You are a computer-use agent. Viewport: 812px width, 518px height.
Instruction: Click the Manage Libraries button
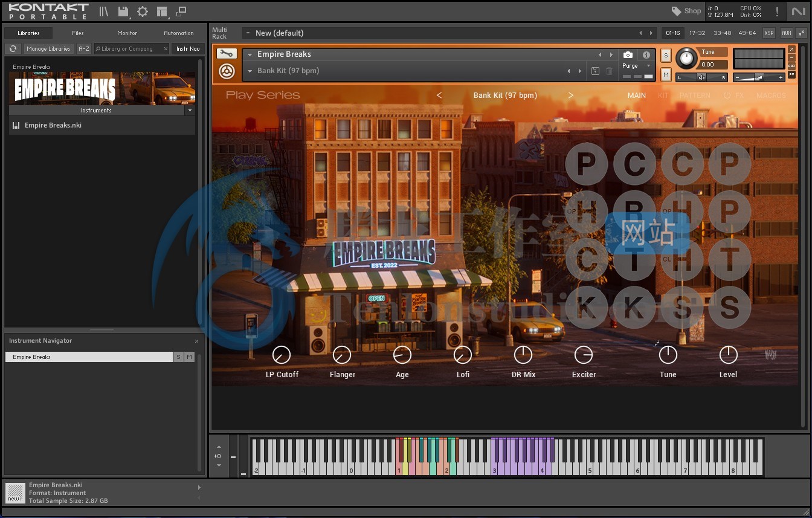click(48, 49)
